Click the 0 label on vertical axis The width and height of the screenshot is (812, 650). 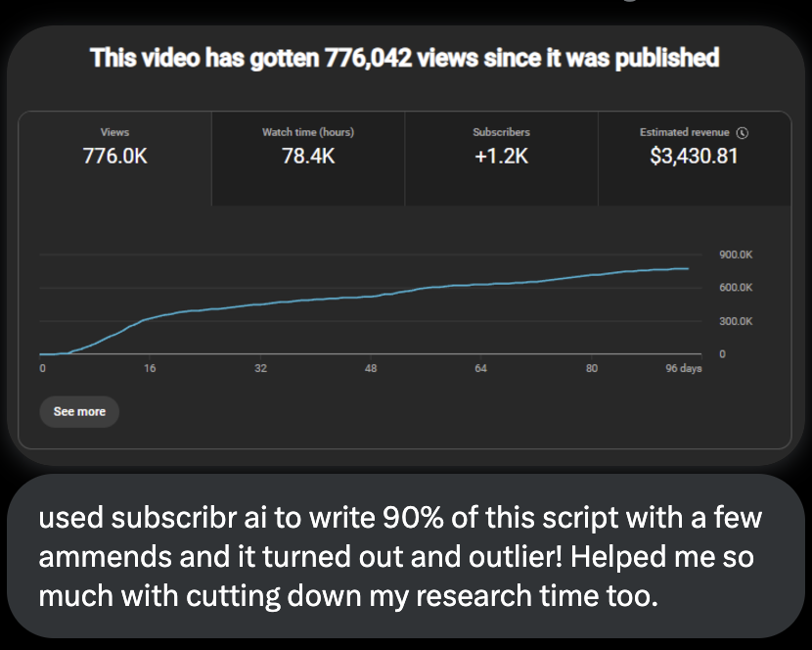coord(722,353)
